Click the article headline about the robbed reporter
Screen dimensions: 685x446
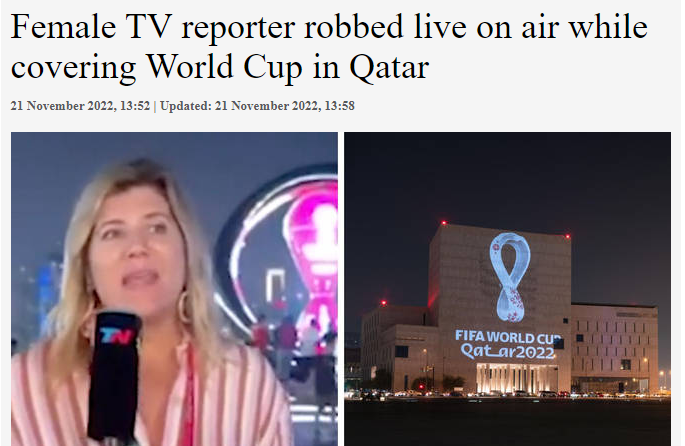pyautogui.click(x=329, y=47)
